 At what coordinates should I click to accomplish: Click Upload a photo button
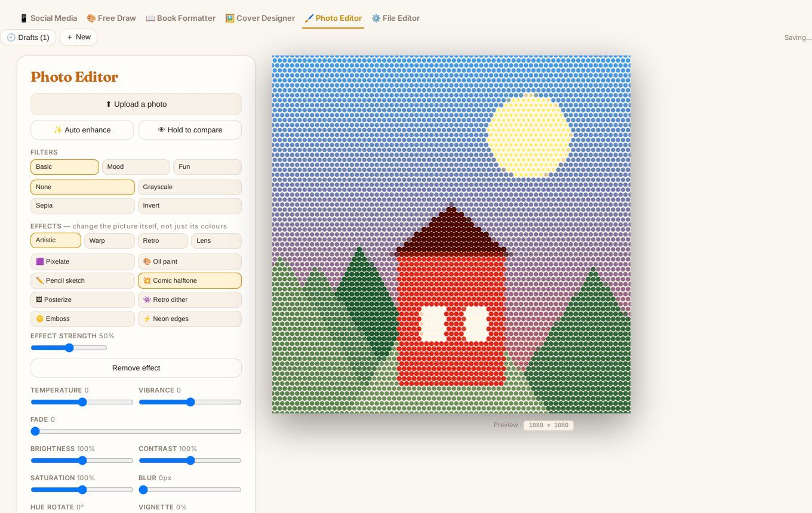136,104
